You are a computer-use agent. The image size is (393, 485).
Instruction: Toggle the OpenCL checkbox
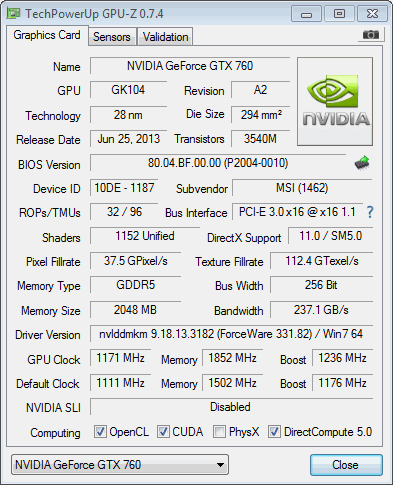pyautogui.click(x=100, y=431)
